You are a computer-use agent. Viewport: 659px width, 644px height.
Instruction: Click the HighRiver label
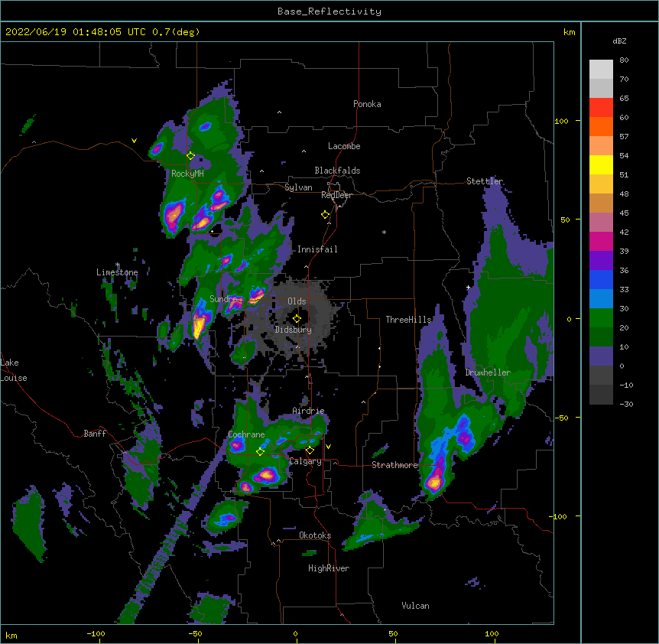[x=329, y=568]
